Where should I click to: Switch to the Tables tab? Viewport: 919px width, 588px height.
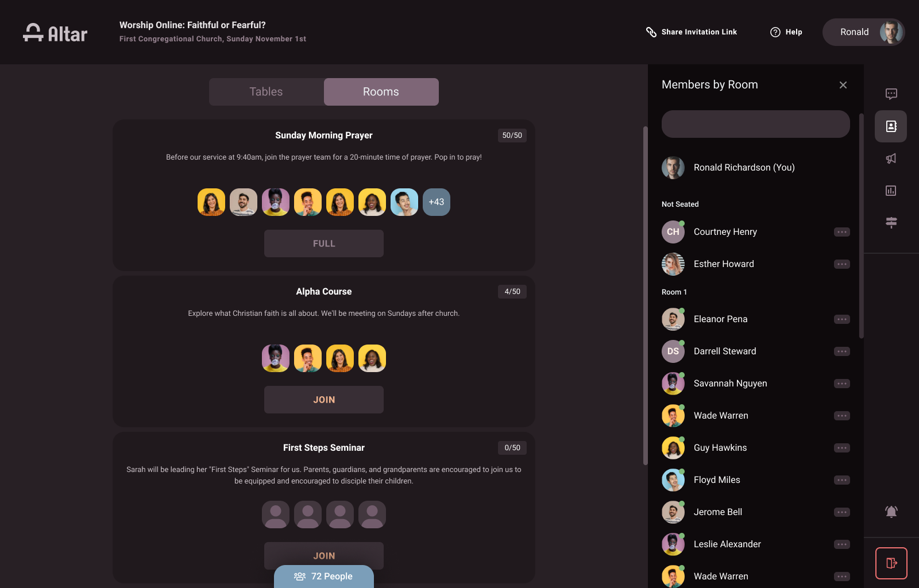point(267,92)
